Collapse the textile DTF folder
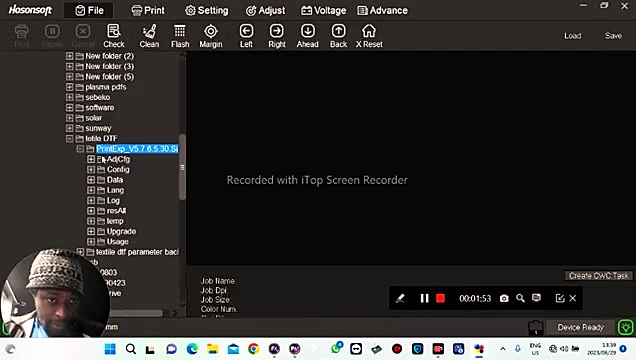Image resolution: width=636 pixels, height=360 pixels. click(70, 138)
